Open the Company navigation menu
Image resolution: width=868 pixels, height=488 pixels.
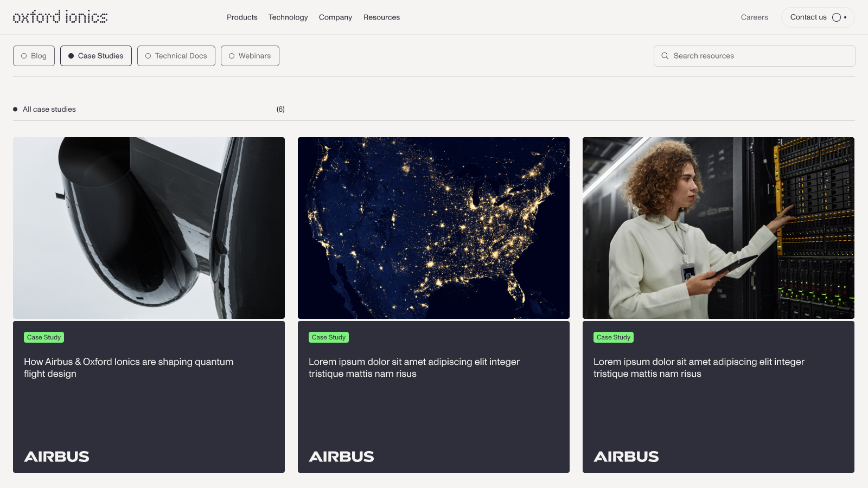335,17
